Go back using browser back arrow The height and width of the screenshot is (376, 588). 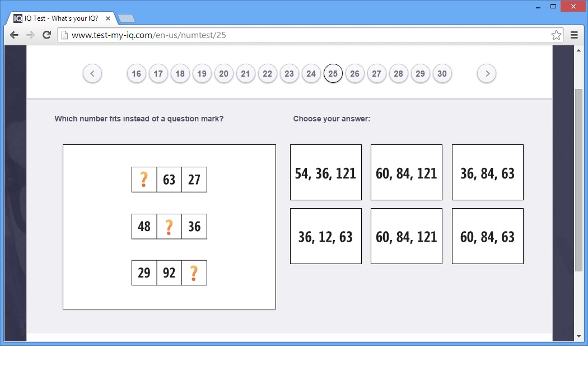14,35
